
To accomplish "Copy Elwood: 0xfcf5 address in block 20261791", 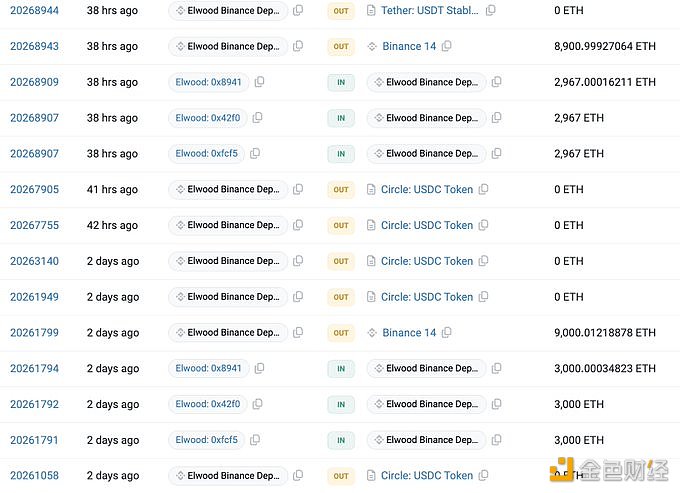I will click(x=255, y=440).
